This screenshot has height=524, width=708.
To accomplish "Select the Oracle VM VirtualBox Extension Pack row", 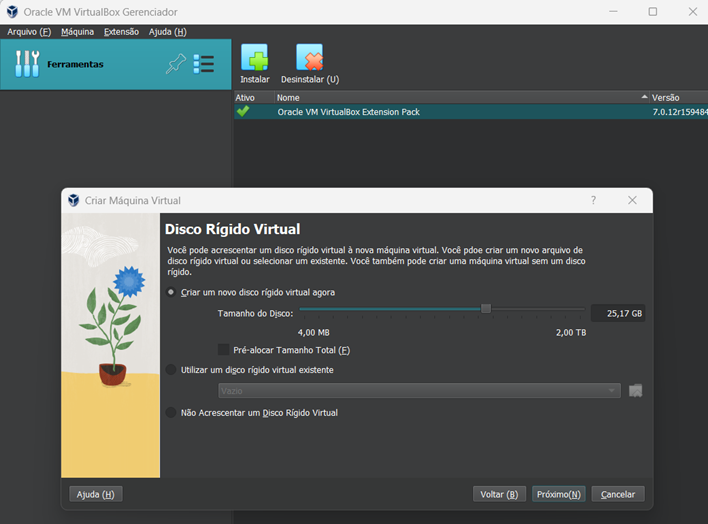I will [471, 112].
